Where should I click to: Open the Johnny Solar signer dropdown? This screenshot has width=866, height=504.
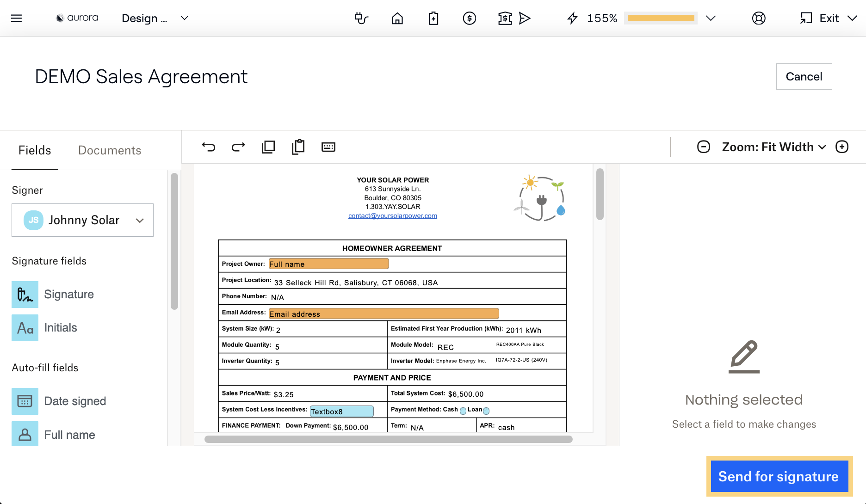pos(82,220)
